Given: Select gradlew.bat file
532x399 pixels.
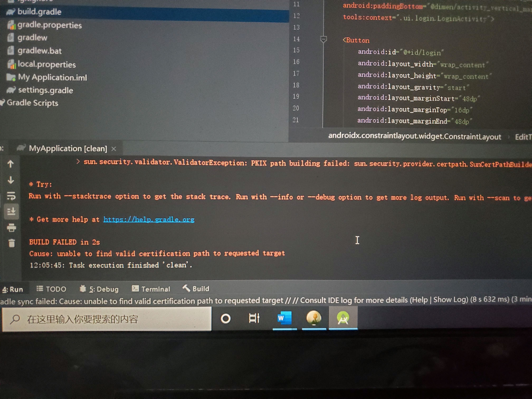Looking at the screenshot, I should 40,51.
